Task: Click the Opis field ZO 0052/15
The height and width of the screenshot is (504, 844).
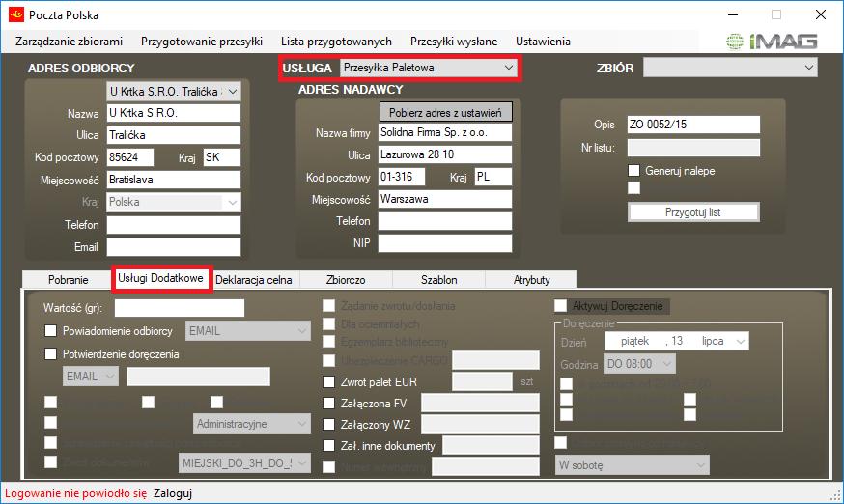Action: [x=693, y=125]
